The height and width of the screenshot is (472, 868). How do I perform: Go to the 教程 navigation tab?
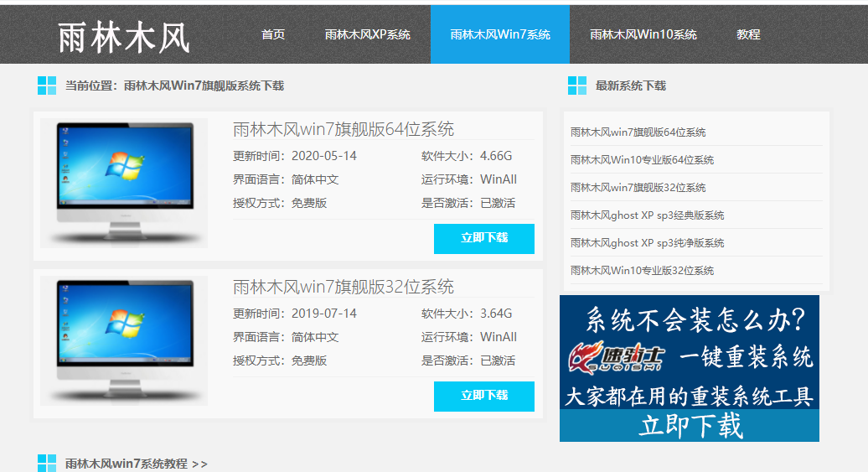[748, 34]
